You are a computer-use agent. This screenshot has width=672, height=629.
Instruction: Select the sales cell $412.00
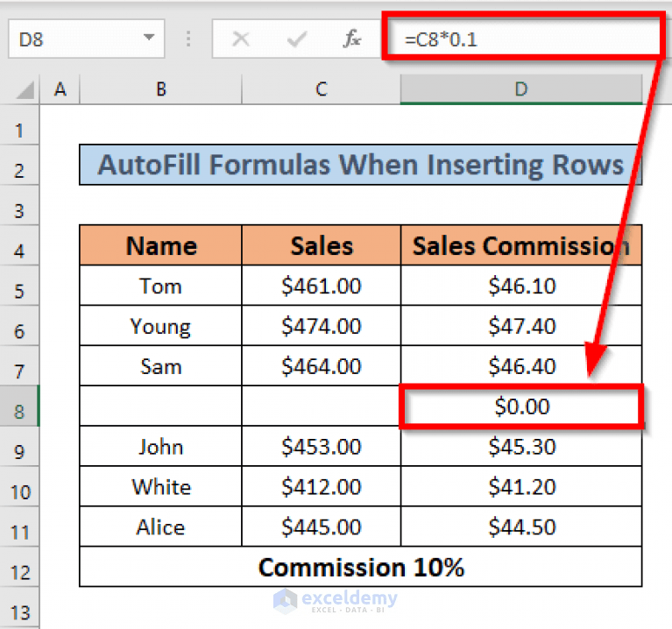pos(322,486)
